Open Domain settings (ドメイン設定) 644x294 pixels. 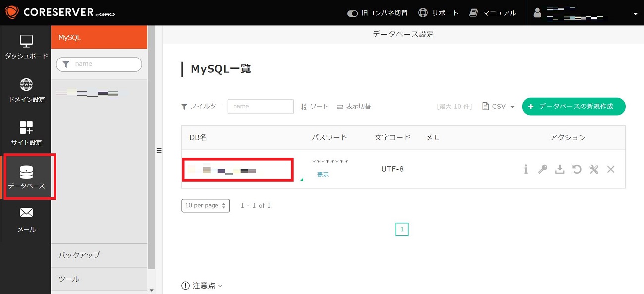(26, 90)
